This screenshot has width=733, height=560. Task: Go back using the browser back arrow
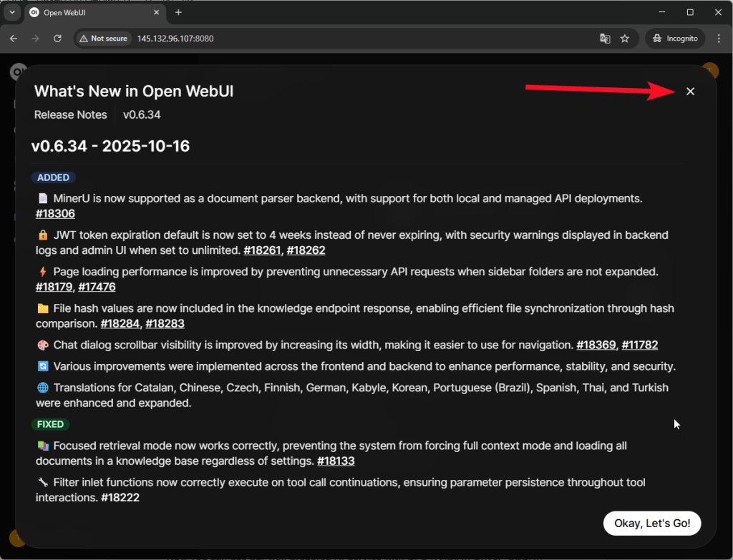coord(14,39)
